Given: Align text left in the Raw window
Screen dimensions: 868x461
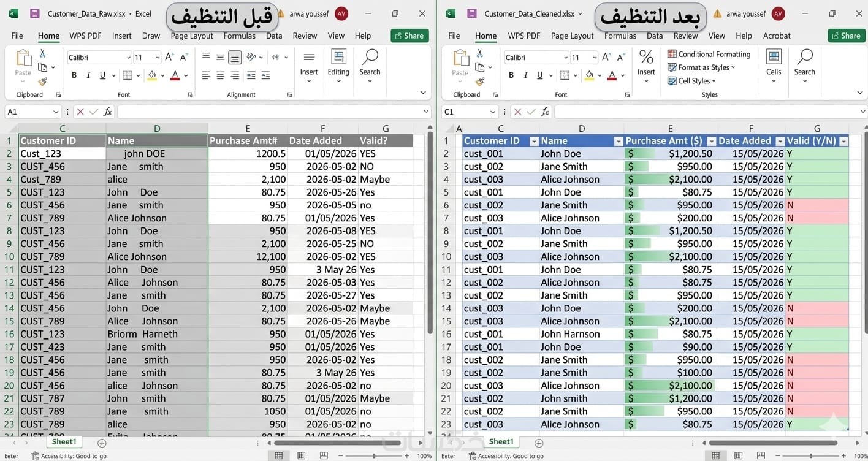Looking at the screenshot, I should 206,75.
